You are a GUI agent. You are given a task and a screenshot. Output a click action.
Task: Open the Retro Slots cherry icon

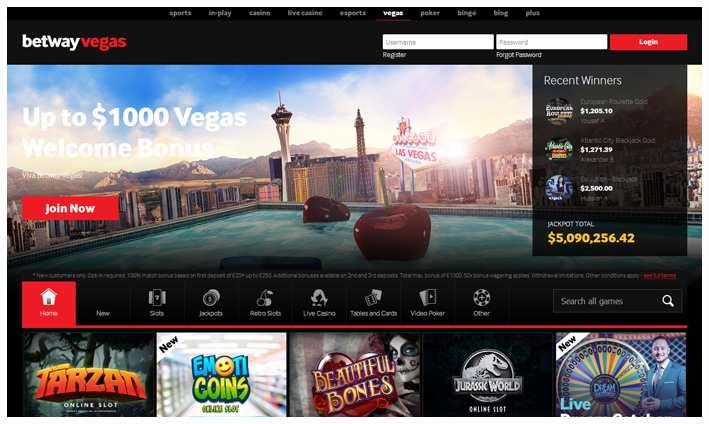265,297
